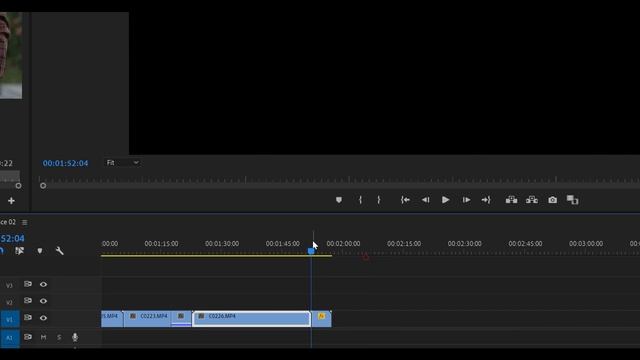Image resolution: width=640 pixels, height=360 pixels.
Task: Open the Fit zoom level dropdown
Action: [122, 162]
